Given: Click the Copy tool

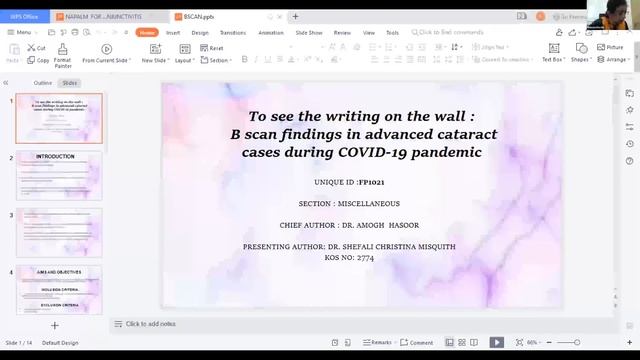Looking at the screenshot, I should coord(38,60).
